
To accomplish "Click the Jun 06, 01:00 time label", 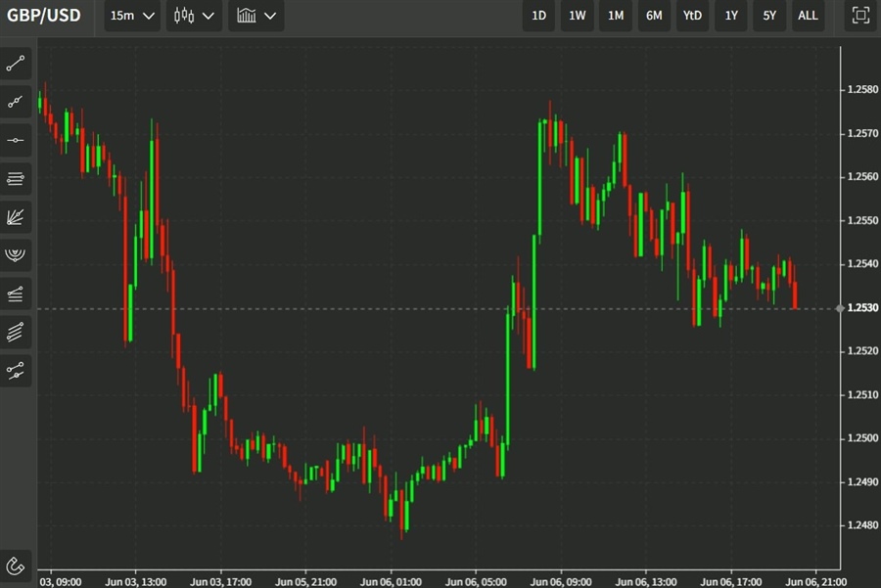I will tap(391, 582).
